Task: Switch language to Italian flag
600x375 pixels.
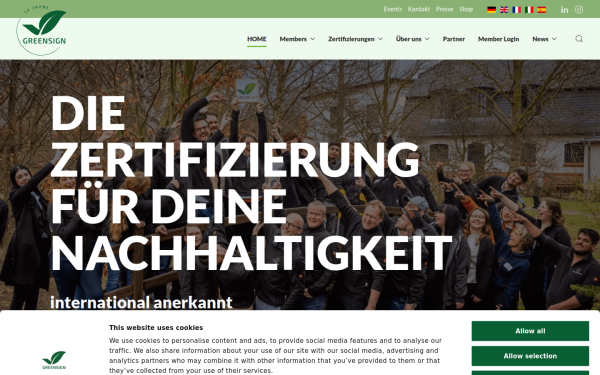Action: (x=529, y=10)
